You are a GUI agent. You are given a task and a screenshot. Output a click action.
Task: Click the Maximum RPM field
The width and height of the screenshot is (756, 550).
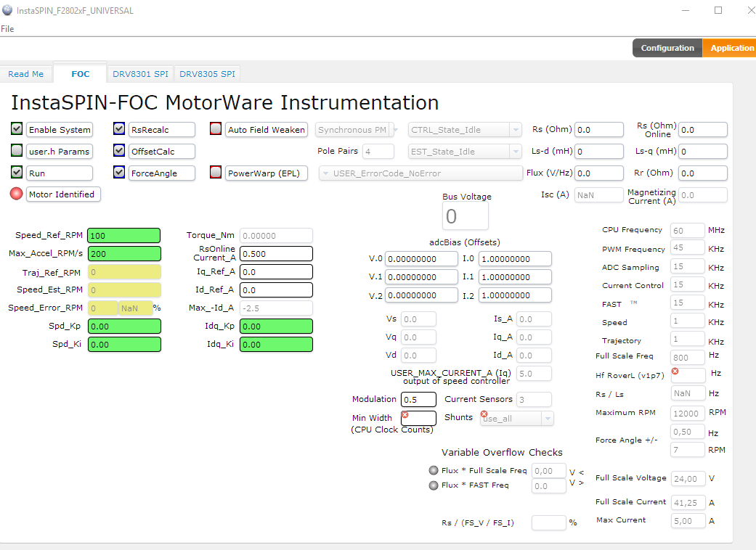coord(688,413)
